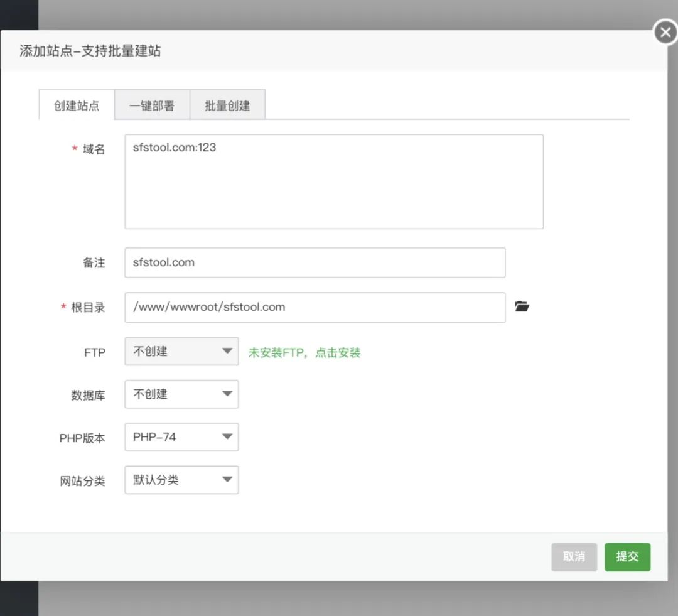Focus the 域名 textarea
The image size is (678, 616).
click(x=334, y=181)
